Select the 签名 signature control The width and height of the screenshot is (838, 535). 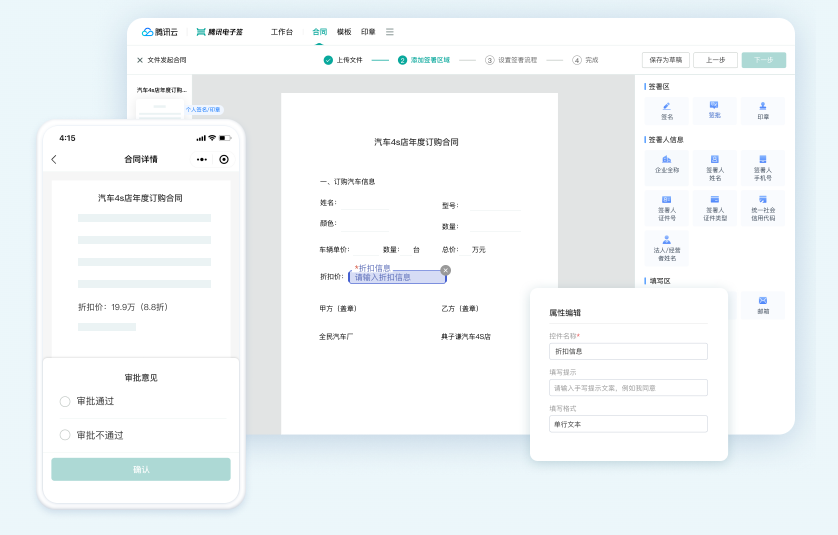pyautogui.click(x=667, y=110)
